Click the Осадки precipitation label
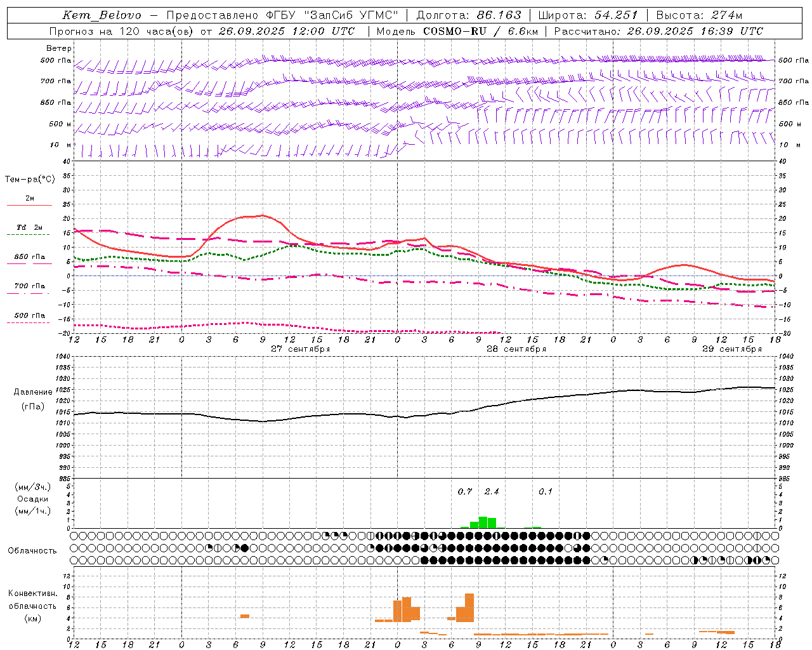The image size is (812, 650). [33, 499]
